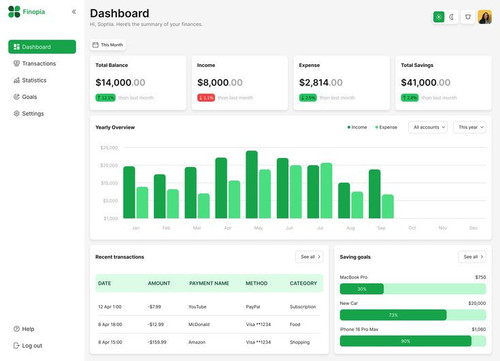Open notifications bell icon

(468, 17)
